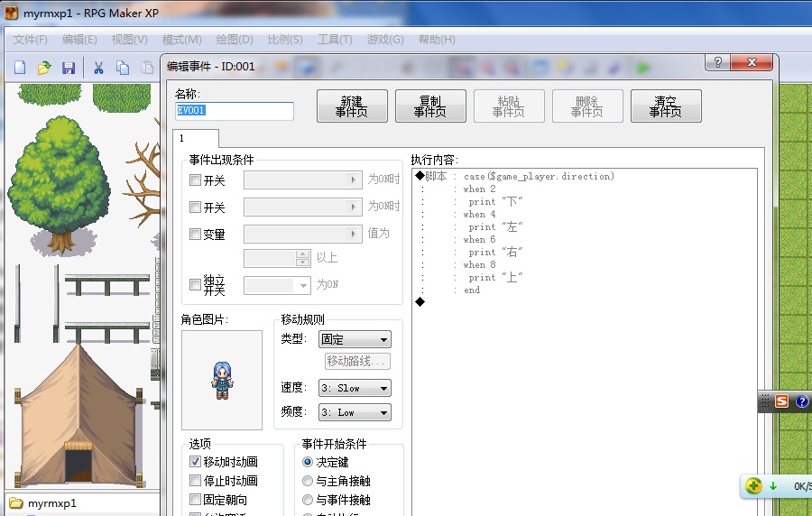Open the 游戏(G) menu

point(384,40)
